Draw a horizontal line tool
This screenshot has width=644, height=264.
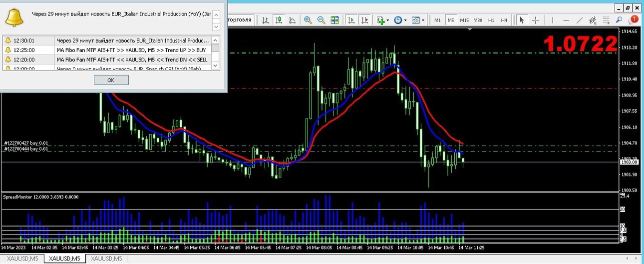click(x=566, y=20)
